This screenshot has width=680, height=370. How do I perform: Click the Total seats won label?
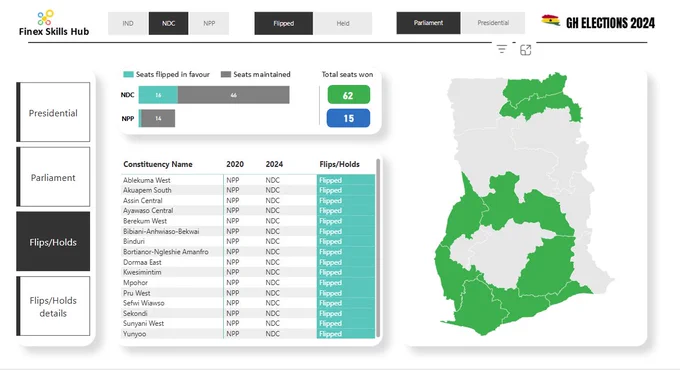(x=347, y=75)
